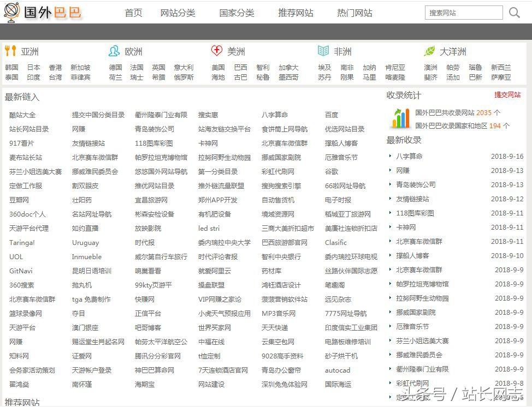Open the 国家分类 menu item
The width and height of the screenshot is (532, 407).
pos(237,13)
